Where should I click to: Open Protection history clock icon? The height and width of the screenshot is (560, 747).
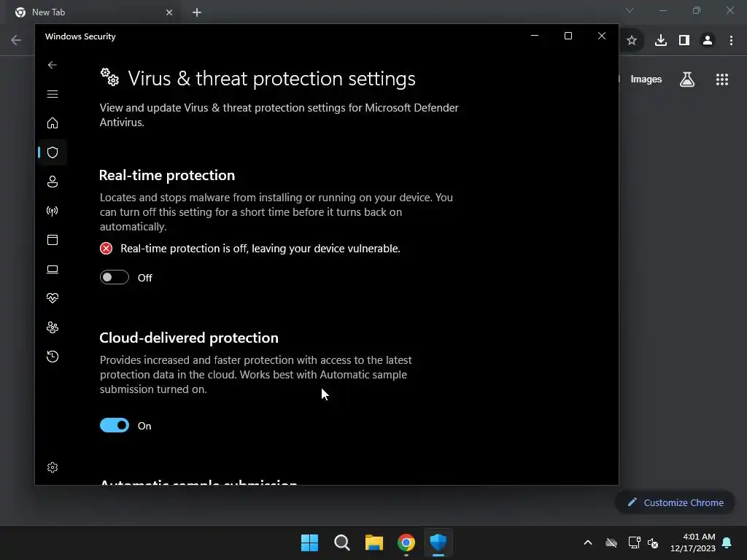(53, 357)
